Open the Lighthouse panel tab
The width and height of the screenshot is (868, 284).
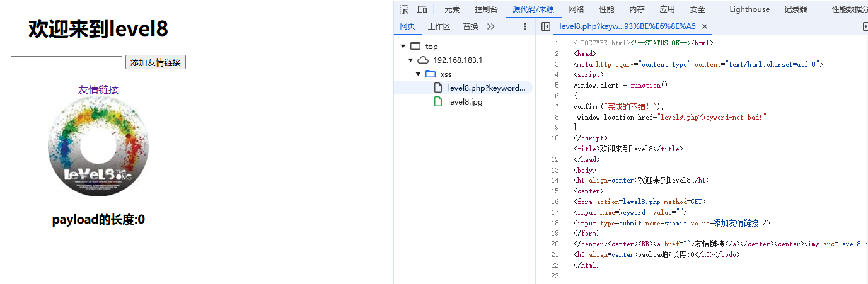749,9
